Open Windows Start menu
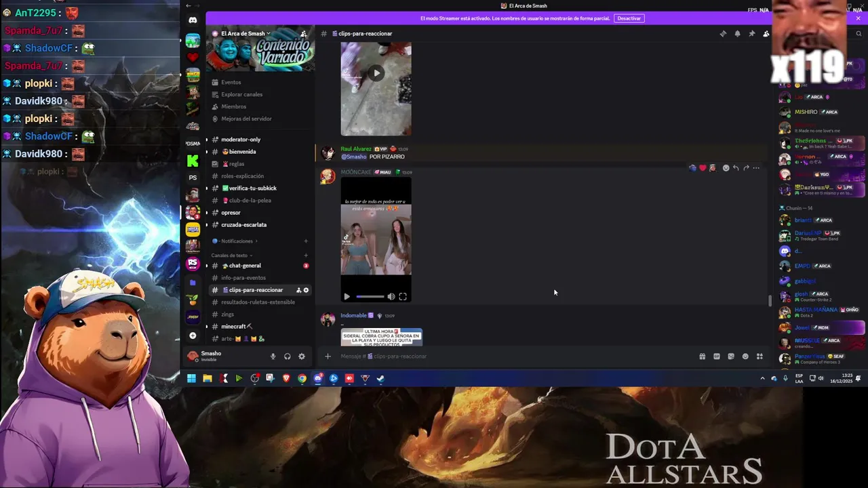This screenshot has width=868, height=488. pyautogui.click(x=191, y=378)
